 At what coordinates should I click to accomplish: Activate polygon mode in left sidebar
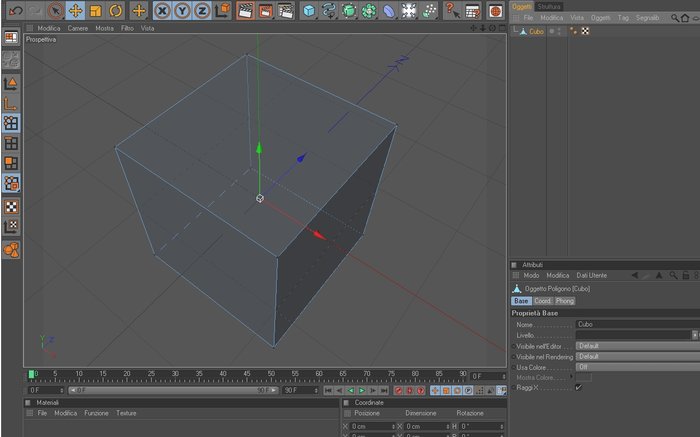click(x=11, y=163)
